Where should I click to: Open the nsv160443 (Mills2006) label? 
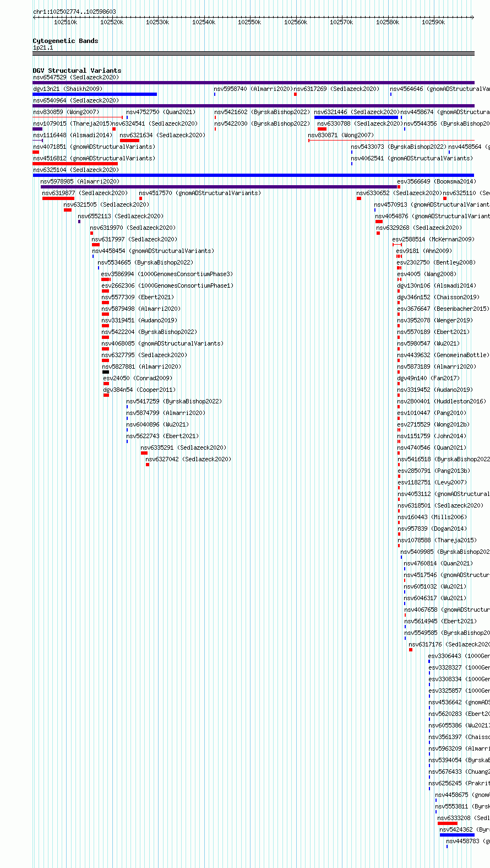point(432,517)
